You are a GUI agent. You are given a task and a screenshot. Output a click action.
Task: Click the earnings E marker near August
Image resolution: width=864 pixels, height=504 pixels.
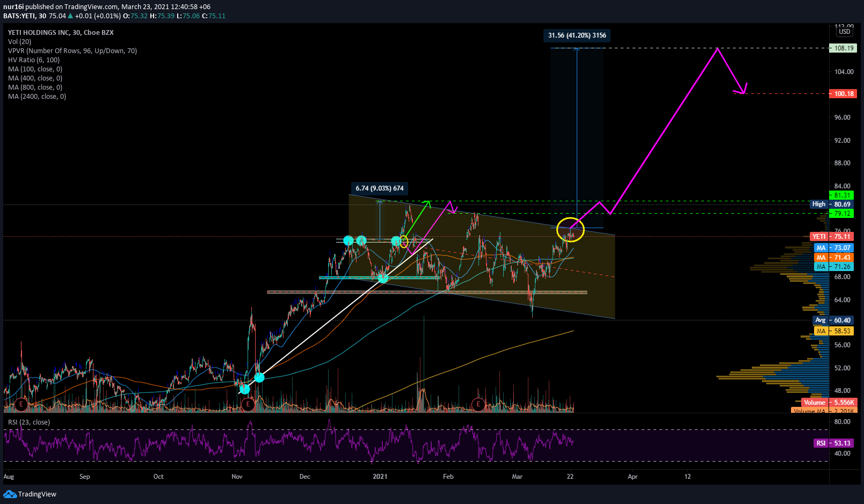click(x=21, y=404)
